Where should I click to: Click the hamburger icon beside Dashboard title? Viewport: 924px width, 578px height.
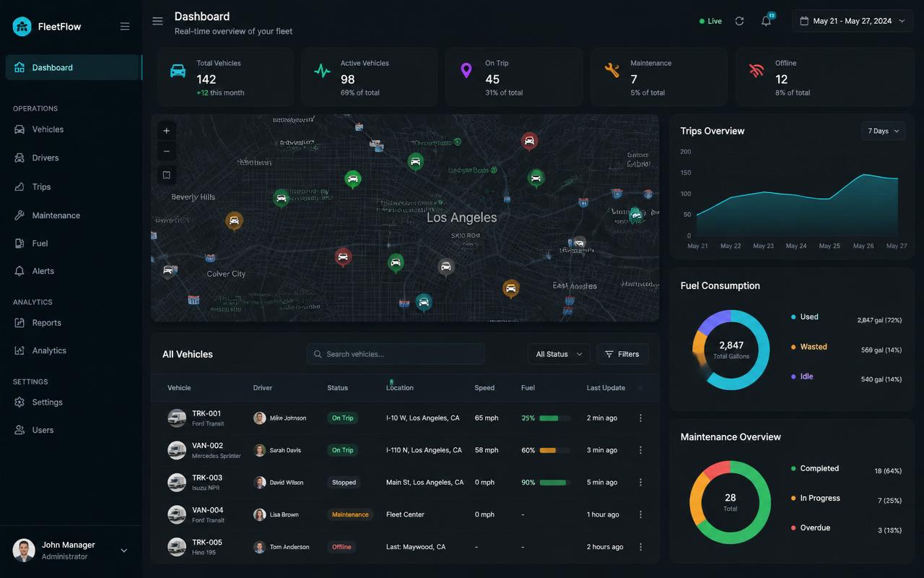pos(157,21)
